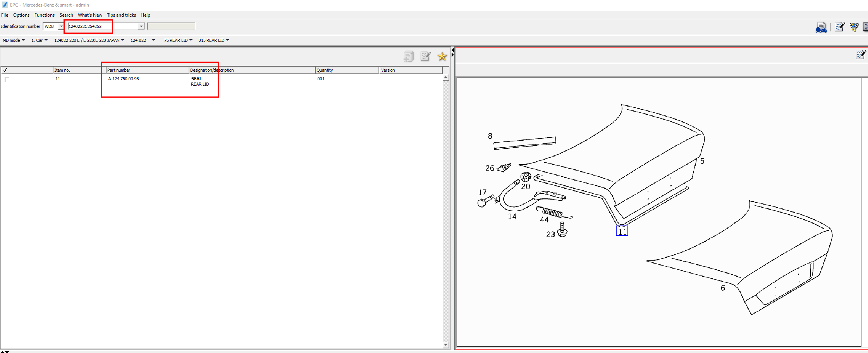This screenshot has width=868, height=353.
Task: Open the WDB prefix dropdown
Action: [61, 26]
